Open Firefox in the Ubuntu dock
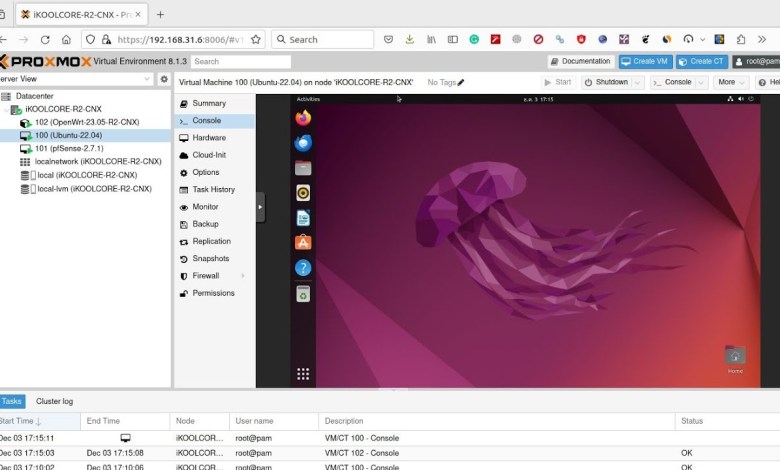This screenshot has width=780, height=470. click(303, 118)
